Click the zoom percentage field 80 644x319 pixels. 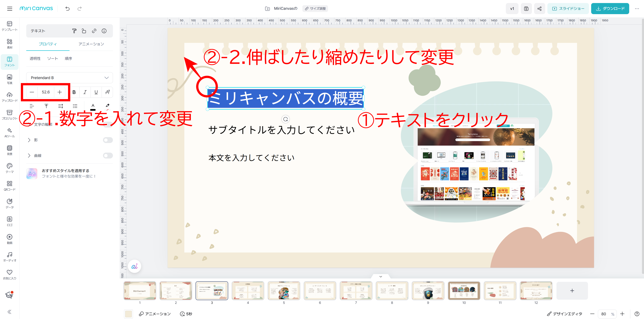603,314
